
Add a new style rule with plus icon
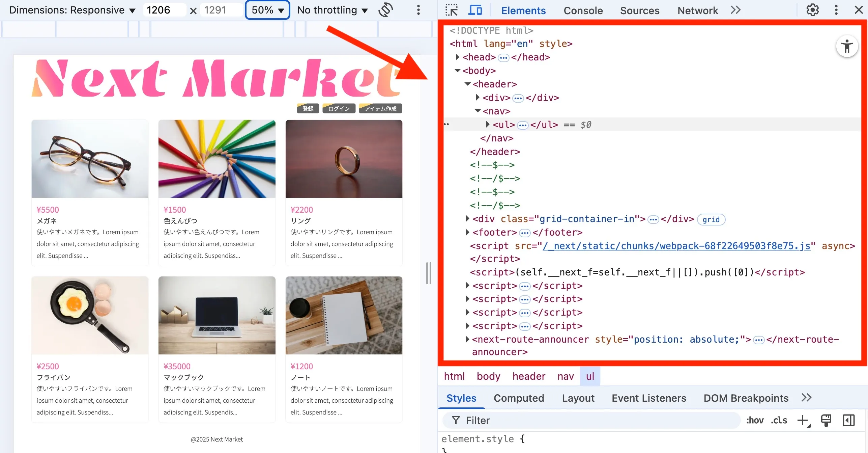click(x=804, y=421)
